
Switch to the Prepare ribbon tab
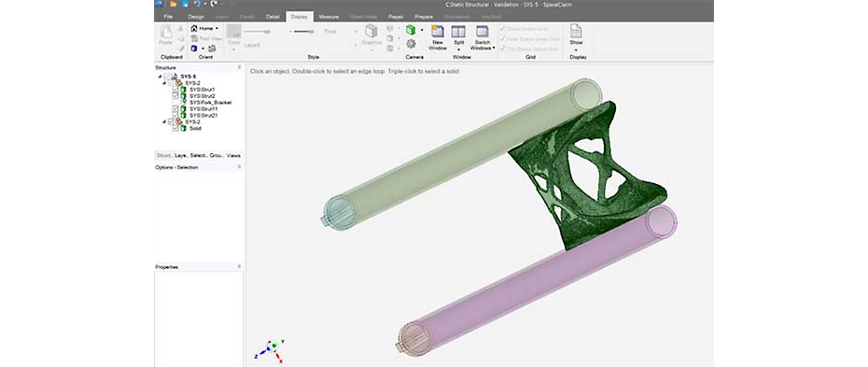click(x=424, y=17)
